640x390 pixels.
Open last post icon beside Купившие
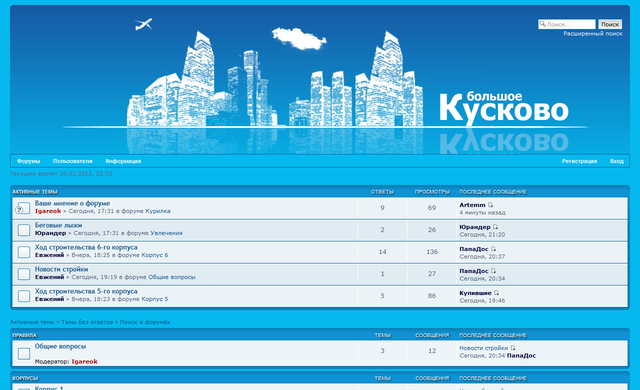(x=496, y=293)
